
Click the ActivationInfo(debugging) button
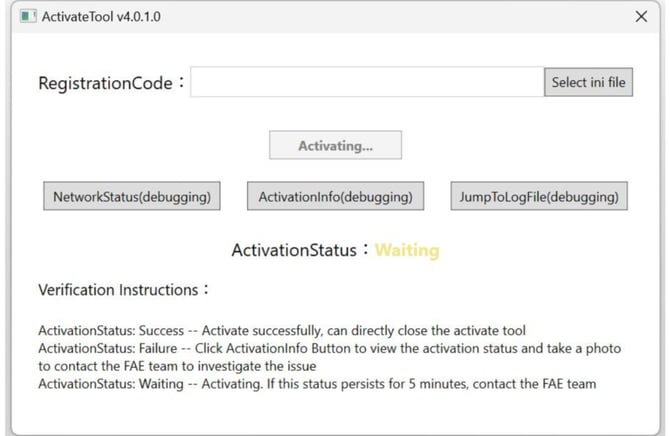[335, 197]
